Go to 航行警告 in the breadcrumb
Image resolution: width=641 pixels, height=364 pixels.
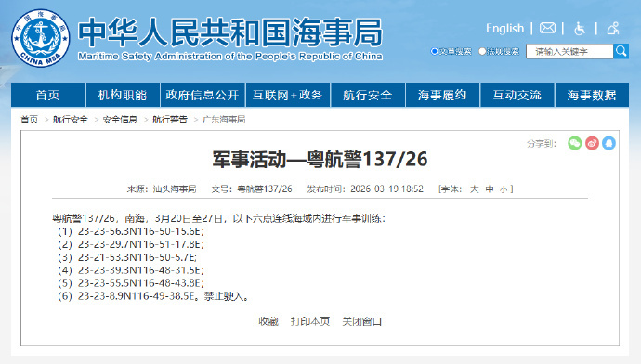(x=170, y=119)
